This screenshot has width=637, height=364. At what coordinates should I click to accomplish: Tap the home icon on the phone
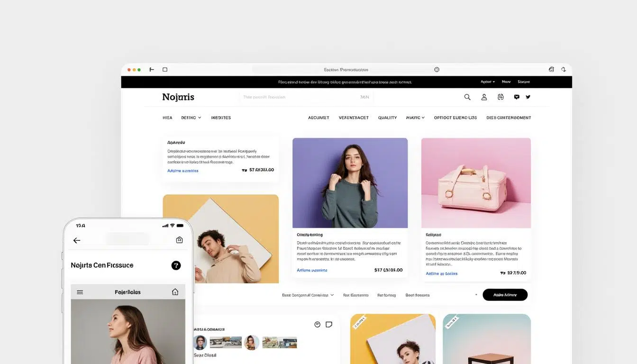click(175, 292)
